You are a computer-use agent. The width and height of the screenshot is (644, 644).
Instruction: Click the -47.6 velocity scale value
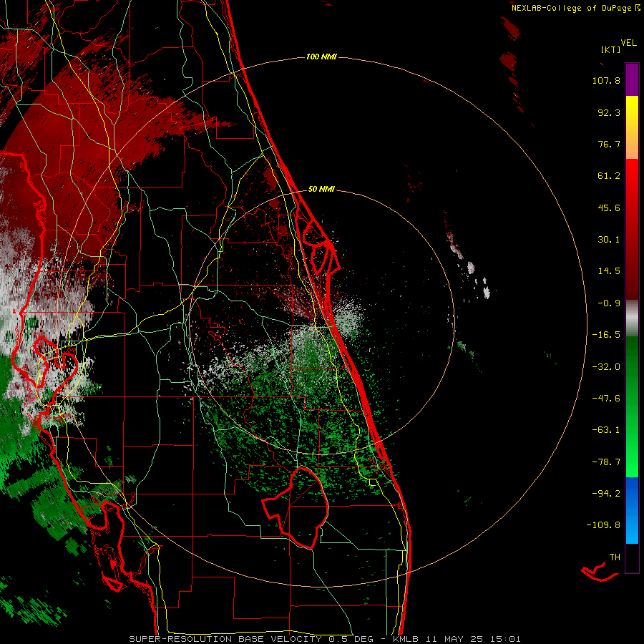[x=606, y=399]
